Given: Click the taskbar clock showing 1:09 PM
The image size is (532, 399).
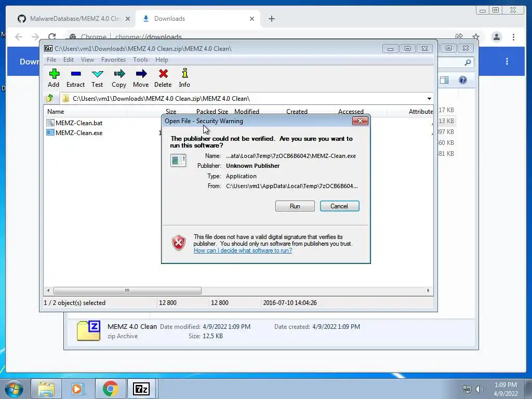Looking at the screenshot, I should (x=506, y=389).
